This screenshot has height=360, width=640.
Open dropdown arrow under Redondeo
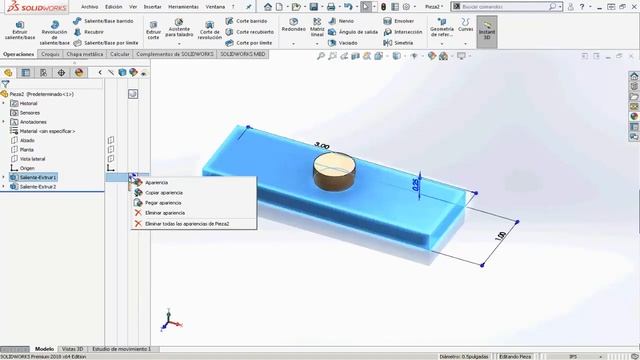(x=293, y=44)
